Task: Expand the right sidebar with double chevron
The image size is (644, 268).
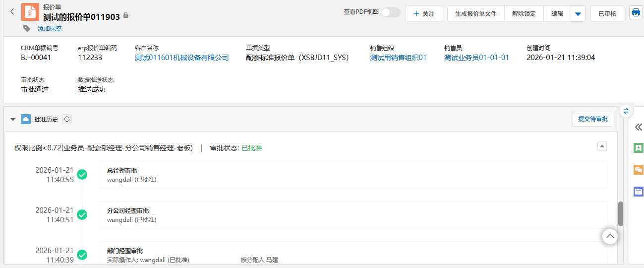Action: [638, 127]
